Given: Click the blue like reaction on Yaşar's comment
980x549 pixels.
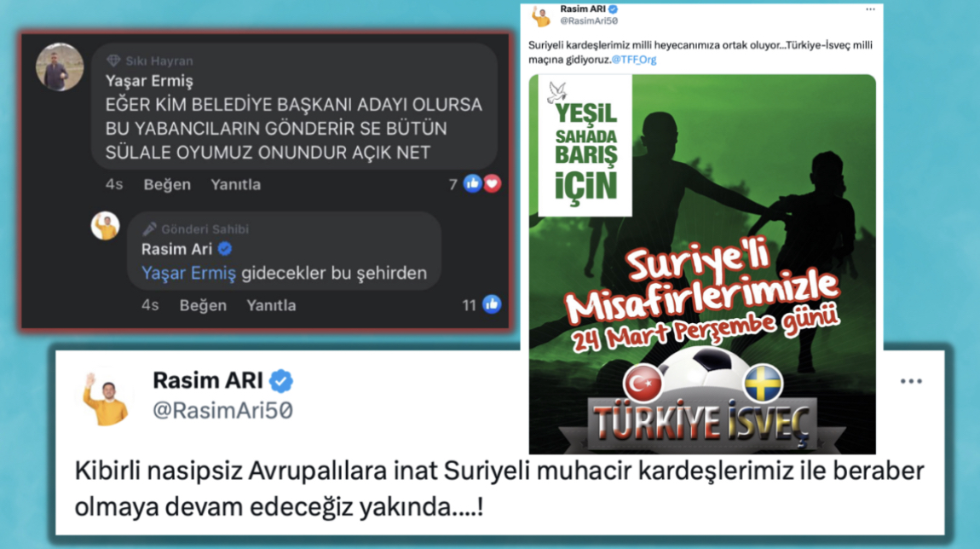Looking at the screenshot, I should pos(472,184).
